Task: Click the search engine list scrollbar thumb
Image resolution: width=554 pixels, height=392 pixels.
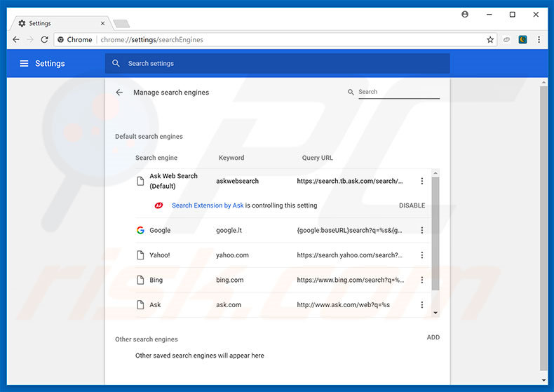Action: [x=435, y=233]
